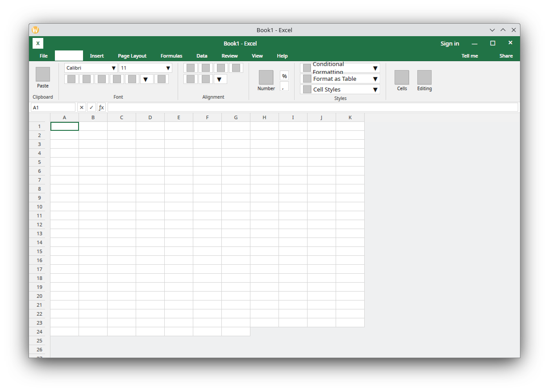Click the Font group label
The height and width of the screenshot is (392, 549).
click(x=118, y=97)
